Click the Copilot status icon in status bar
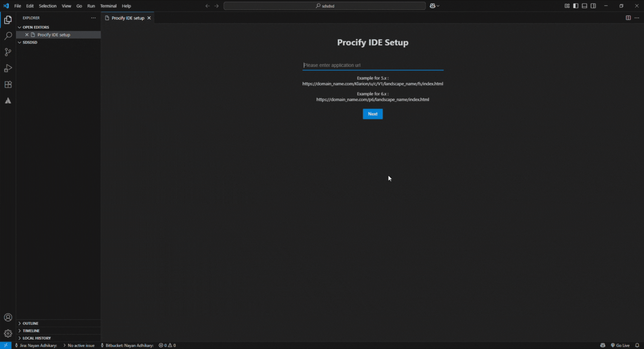Screen dimensions: 644x349 [x=603, y=345]
